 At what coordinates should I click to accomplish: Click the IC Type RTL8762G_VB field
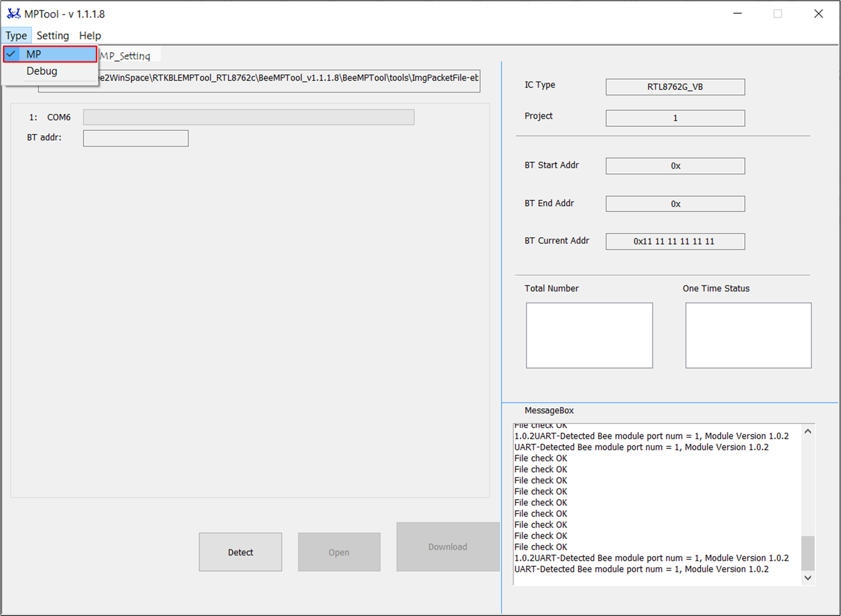pos(675,87)
